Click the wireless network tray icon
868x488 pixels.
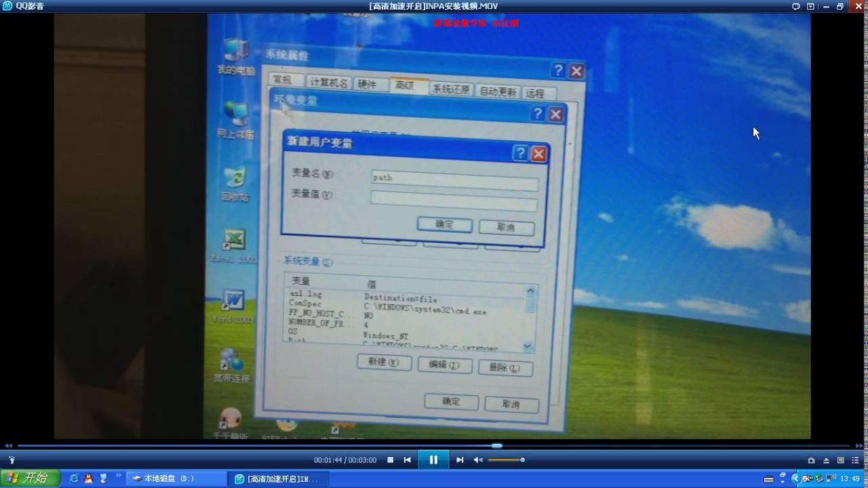point(831,478)
